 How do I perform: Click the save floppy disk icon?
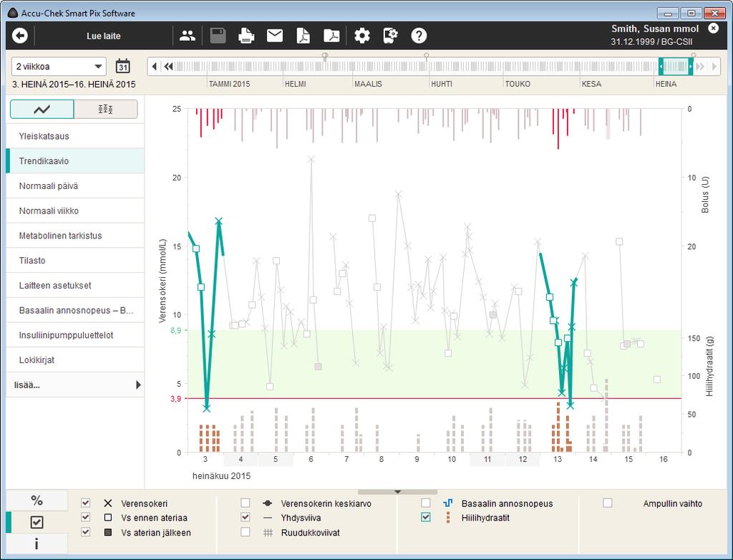[x=218, y=36]
